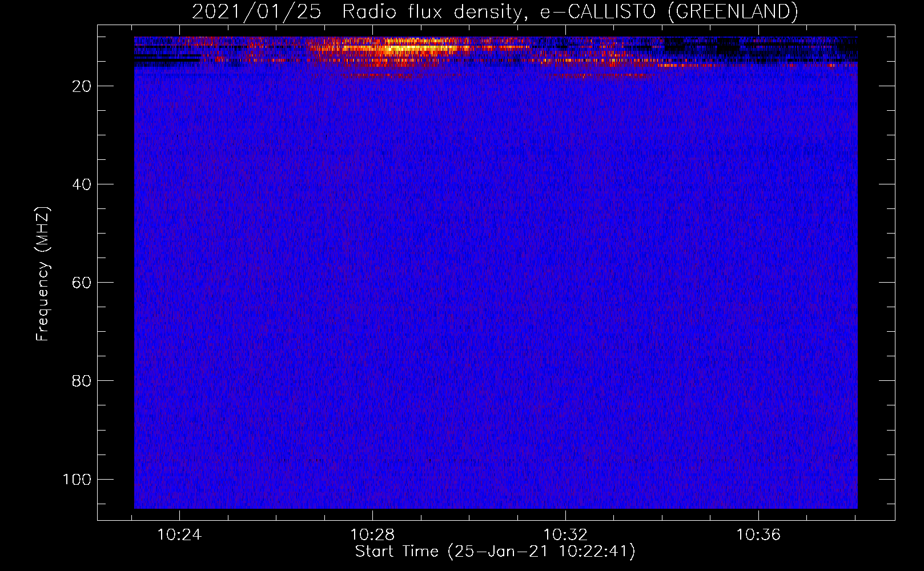Click the 10:24 time tick label

click(x=179, y=535)
